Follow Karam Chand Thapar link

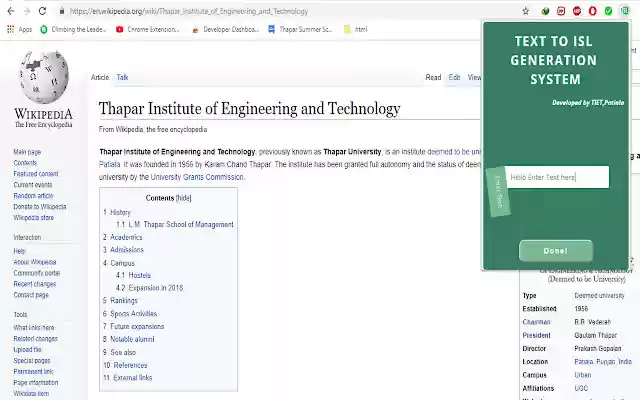238,164
